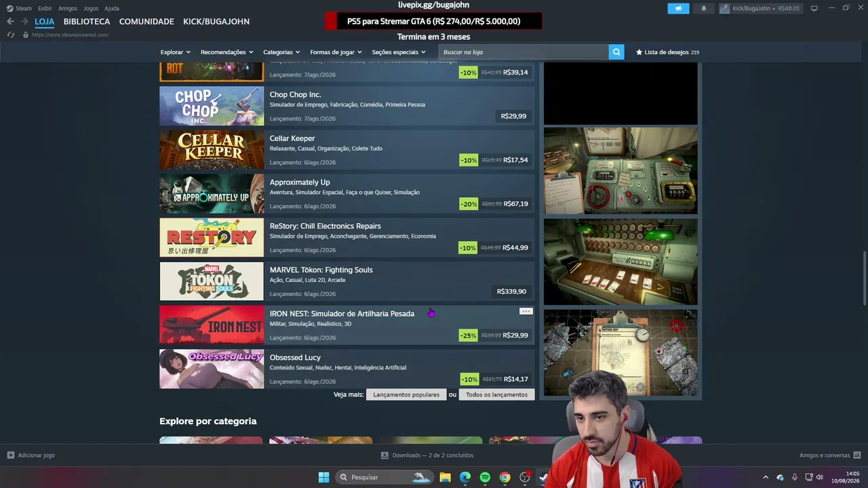Reload the store page

pyautogui.click(x=10, y=35)
